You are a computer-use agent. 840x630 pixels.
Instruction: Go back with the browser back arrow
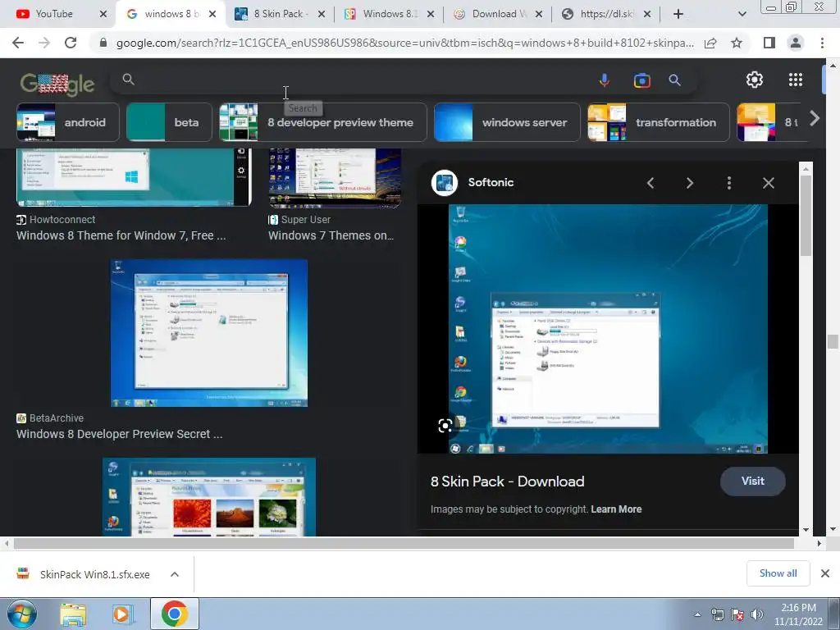[18, 43]
